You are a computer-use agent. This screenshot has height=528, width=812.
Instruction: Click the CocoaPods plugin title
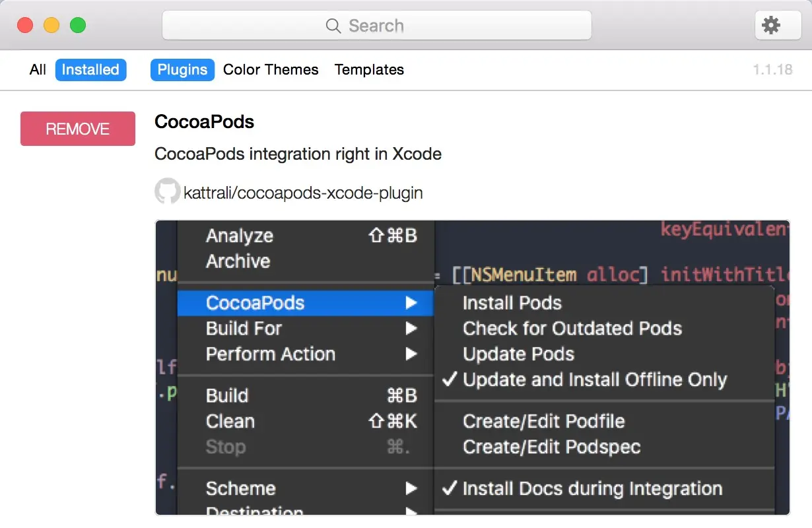(x=204, y=122)
